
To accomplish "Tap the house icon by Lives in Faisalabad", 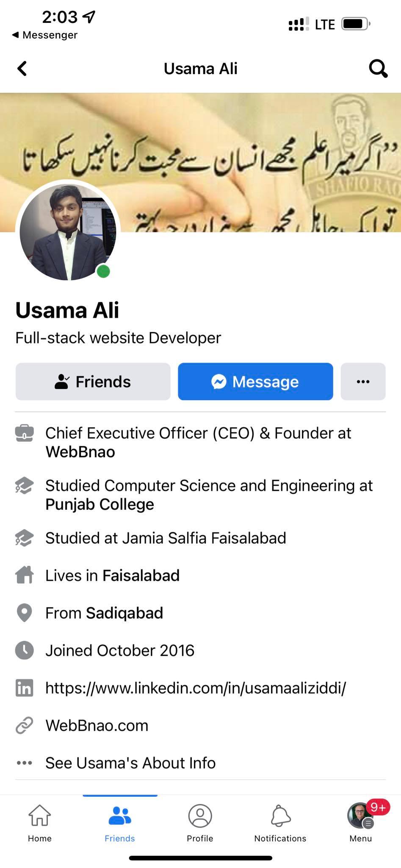I will 24,575.
